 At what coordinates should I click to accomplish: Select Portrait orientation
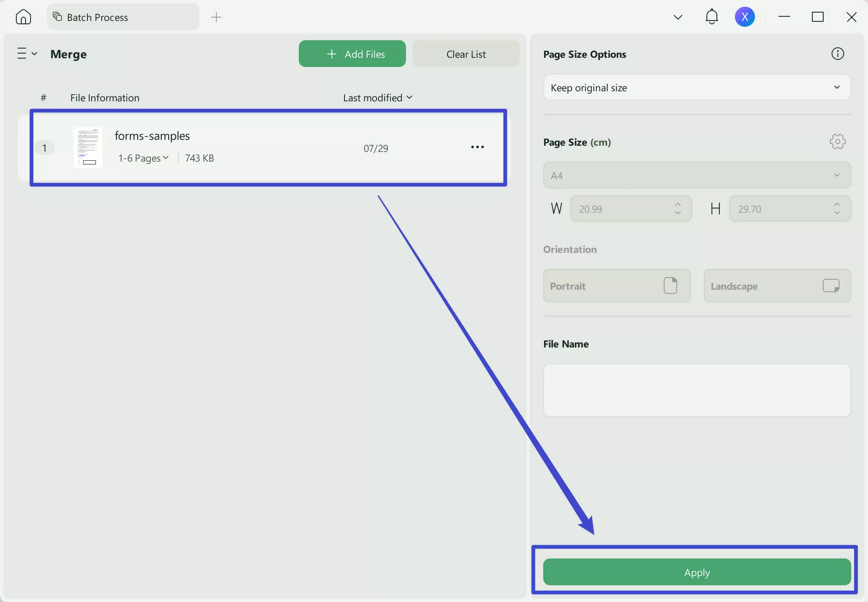click(x=616, y=286)
